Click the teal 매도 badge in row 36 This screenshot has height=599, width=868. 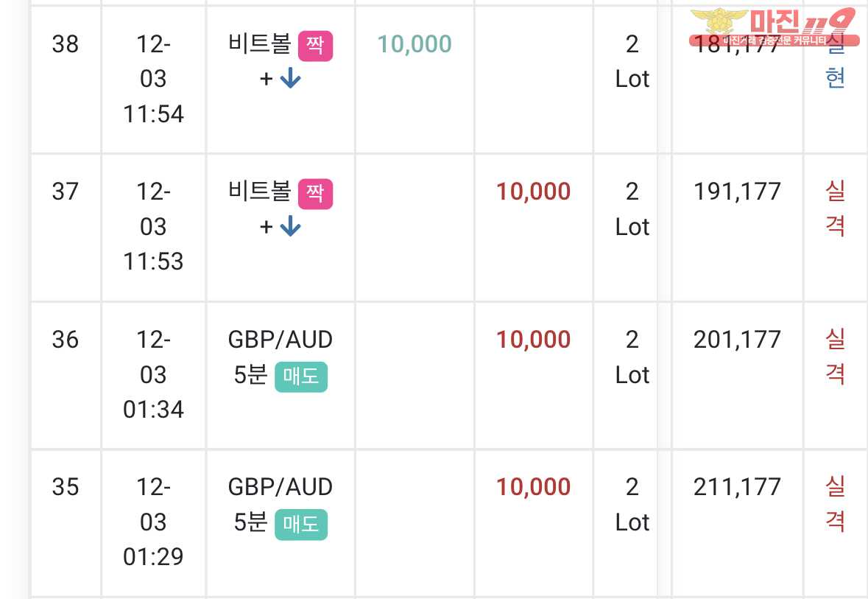click(x=300, y=376)
